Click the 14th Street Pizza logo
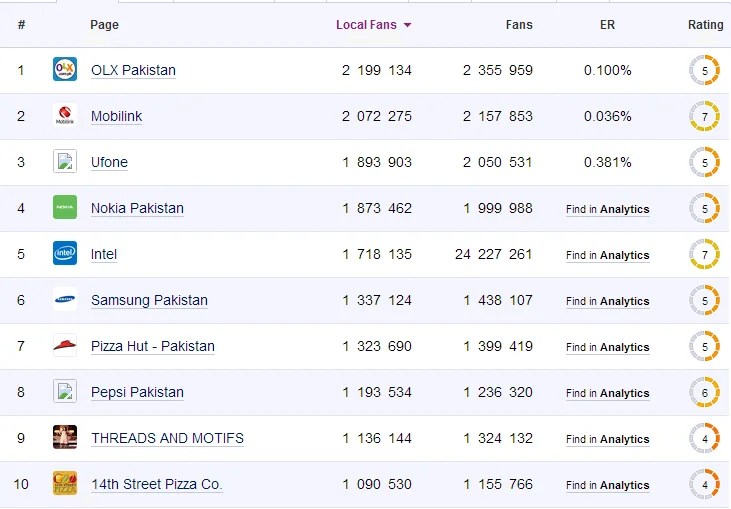Image resolution: width=731 pixels, height=509 pixels. [65, 483]
